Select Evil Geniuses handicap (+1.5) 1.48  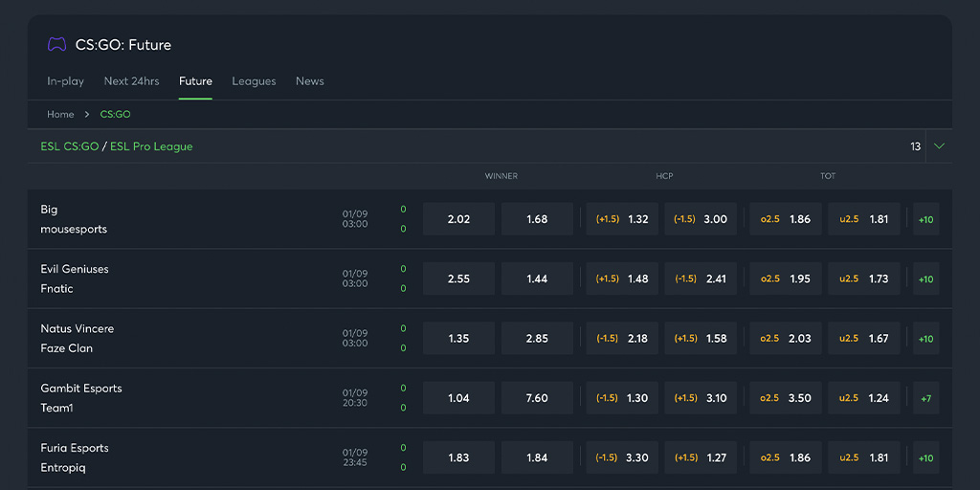coord(622,278)
